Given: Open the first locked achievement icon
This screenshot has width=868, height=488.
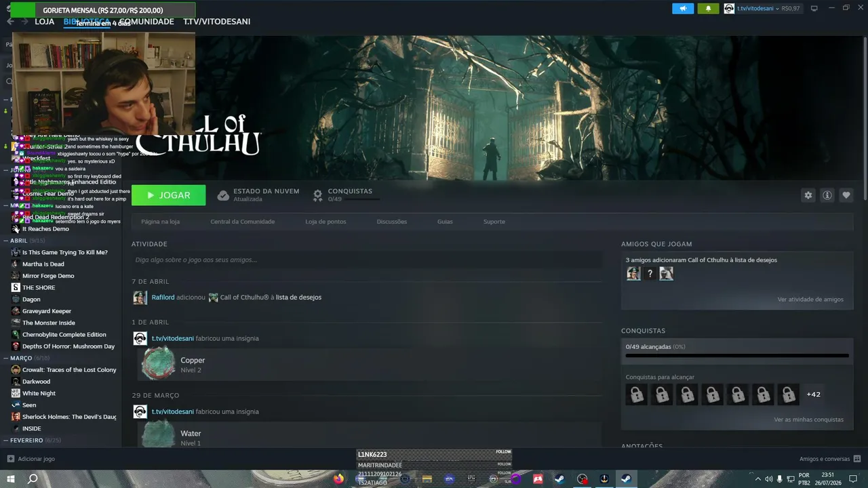Looking at the screenshot, I should coord(637,394).
